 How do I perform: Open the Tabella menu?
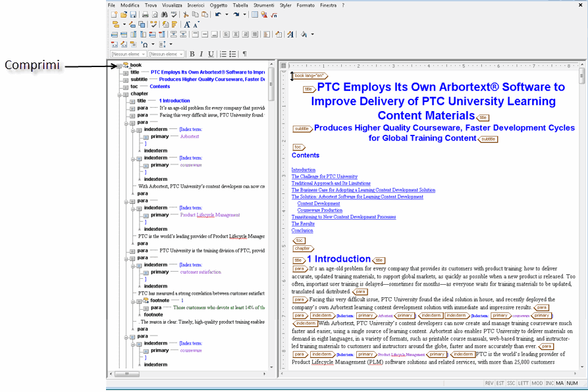[x=240, y=5]
